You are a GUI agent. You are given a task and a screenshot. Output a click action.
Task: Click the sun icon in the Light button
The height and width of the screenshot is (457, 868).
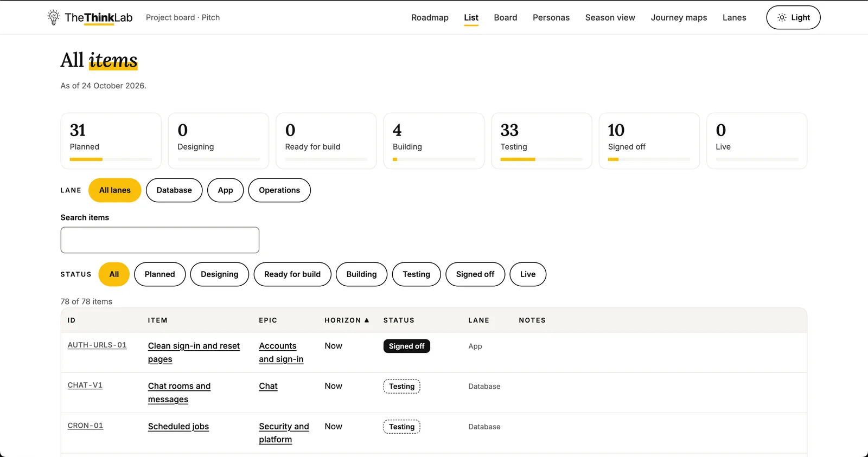coord(782,17)
